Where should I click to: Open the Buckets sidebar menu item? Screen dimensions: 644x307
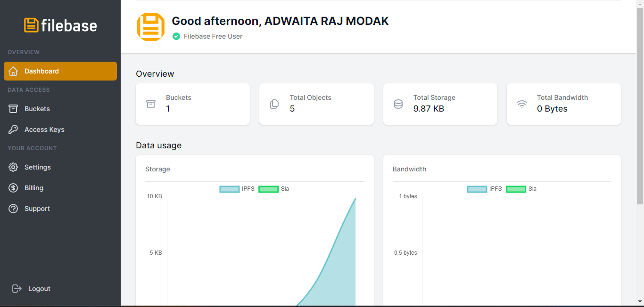60,109
